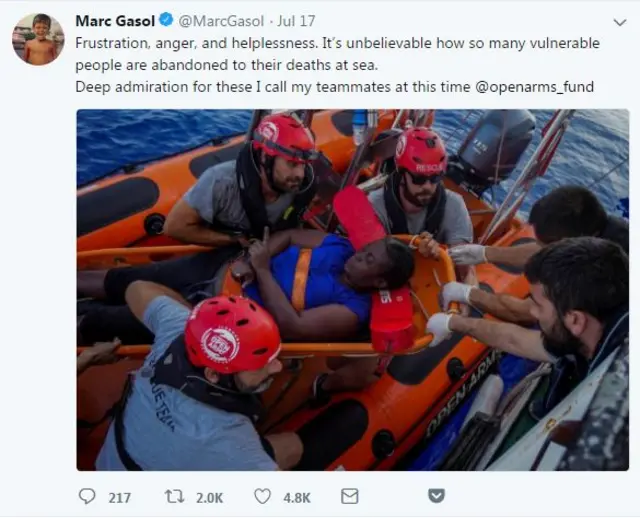Click the Jul 17 timestamp link
640x518 pixels.
point(296,21)
